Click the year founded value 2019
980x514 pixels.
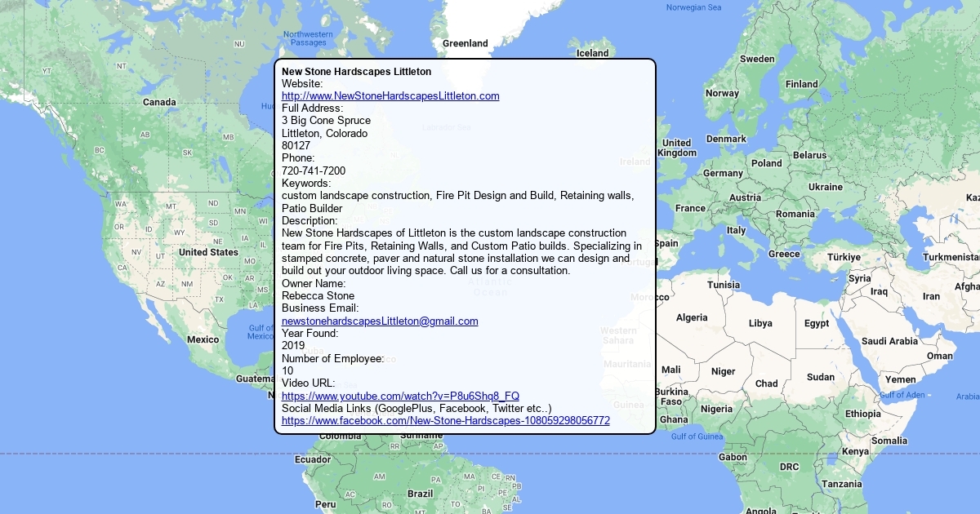coord(293,346)
